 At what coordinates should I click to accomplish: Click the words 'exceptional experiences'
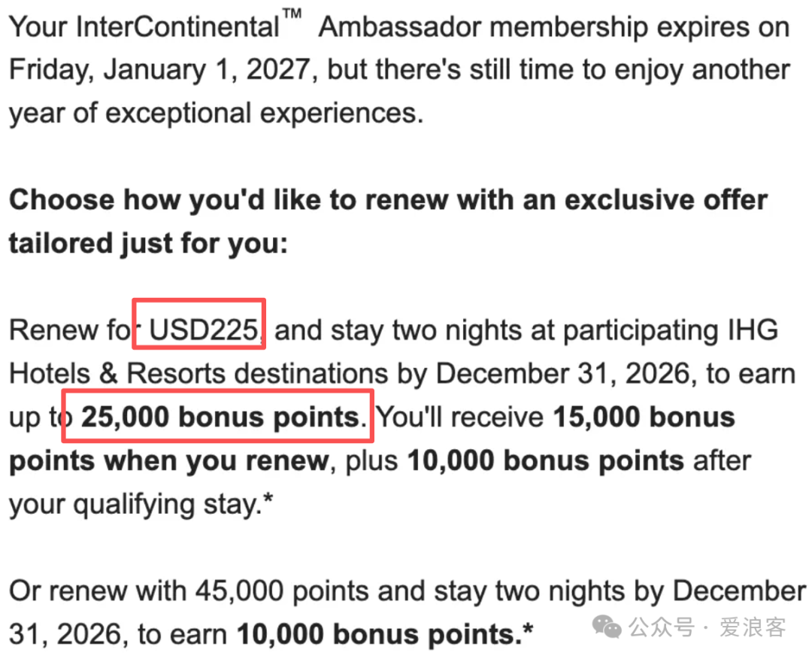coord(264,114)
